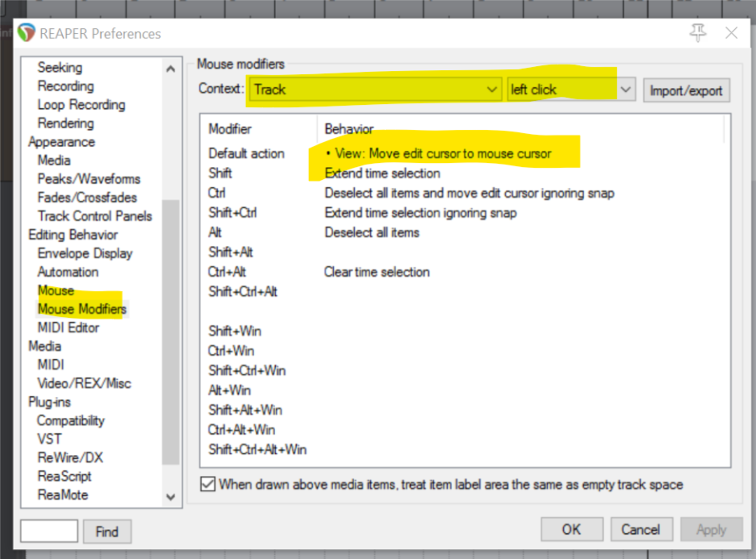
Task: Open Compatibility preferences page
Action: tap(71, 420)
